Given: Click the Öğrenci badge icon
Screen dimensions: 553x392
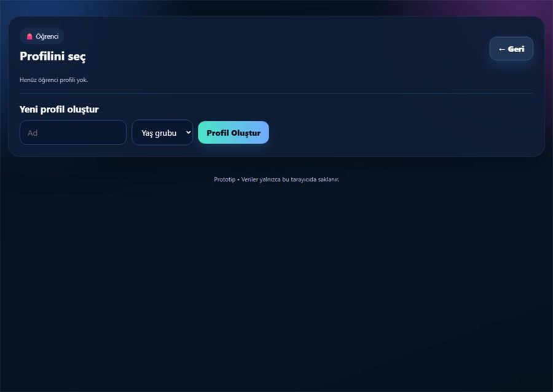Looking at the screenshot, I should point(29,36).
